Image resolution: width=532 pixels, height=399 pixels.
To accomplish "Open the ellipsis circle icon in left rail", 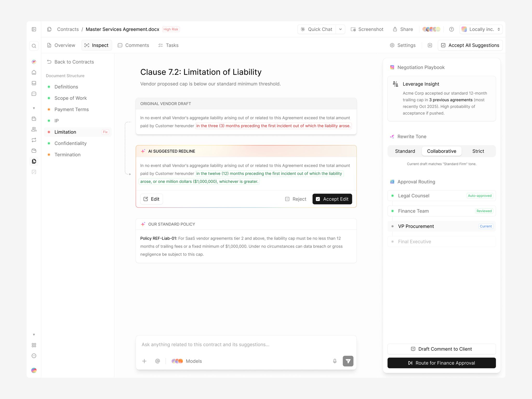I will (x=34, y=356).
